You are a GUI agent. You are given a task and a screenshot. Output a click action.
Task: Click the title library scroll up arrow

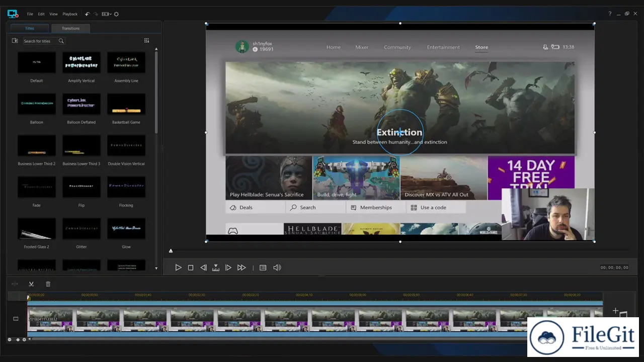coord(156,49)
